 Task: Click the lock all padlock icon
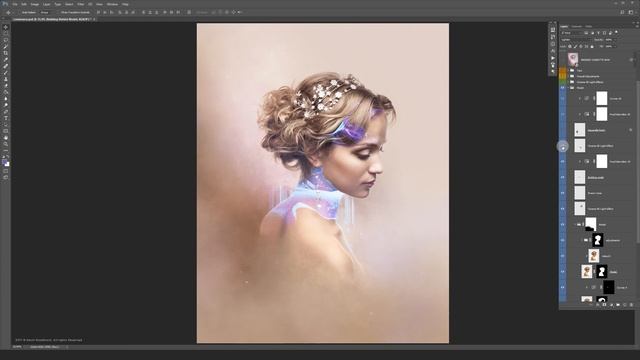pos(592,47)
